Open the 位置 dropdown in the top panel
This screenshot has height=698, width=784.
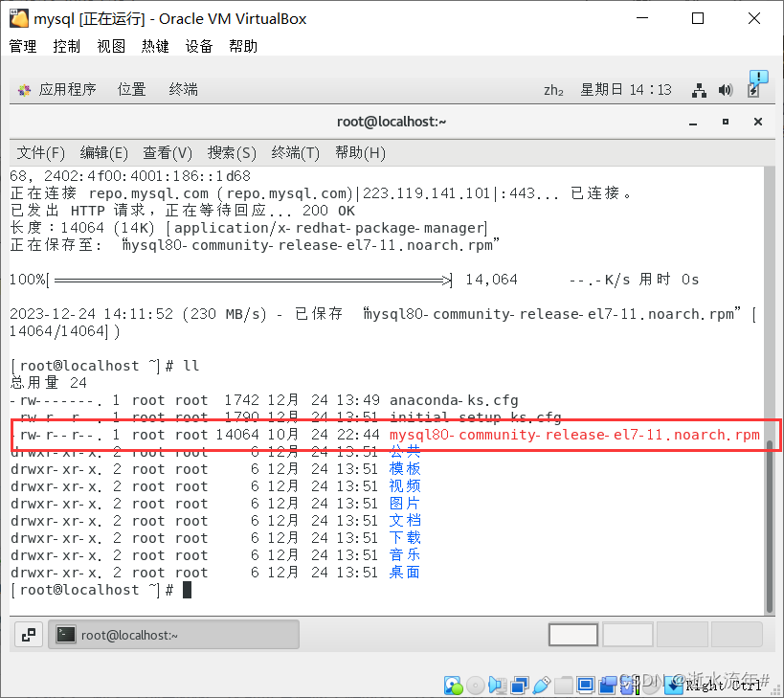point(131,89)
